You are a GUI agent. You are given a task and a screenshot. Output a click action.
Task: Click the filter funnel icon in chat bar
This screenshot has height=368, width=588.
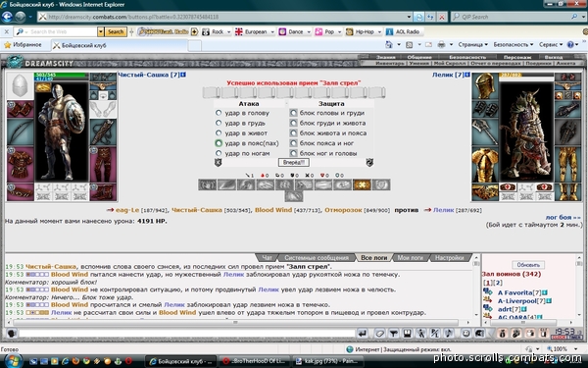(x=393, y=333)
